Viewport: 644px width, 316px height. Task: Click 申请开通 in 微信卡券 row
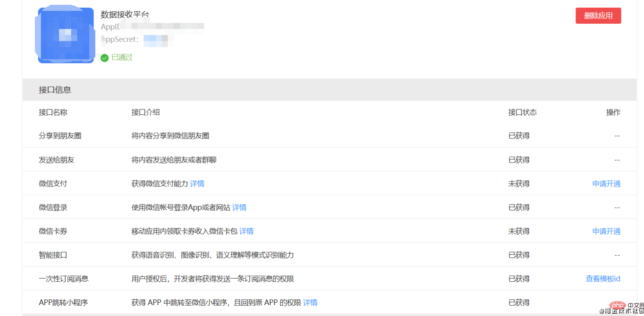pos(606,231)
